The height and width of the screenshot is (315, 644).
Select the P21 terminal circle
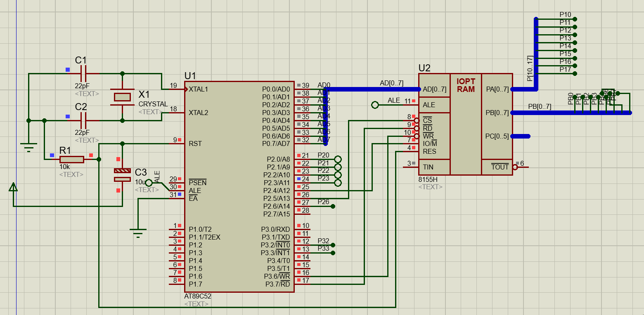pyautogui.click(x=338, y=167)
